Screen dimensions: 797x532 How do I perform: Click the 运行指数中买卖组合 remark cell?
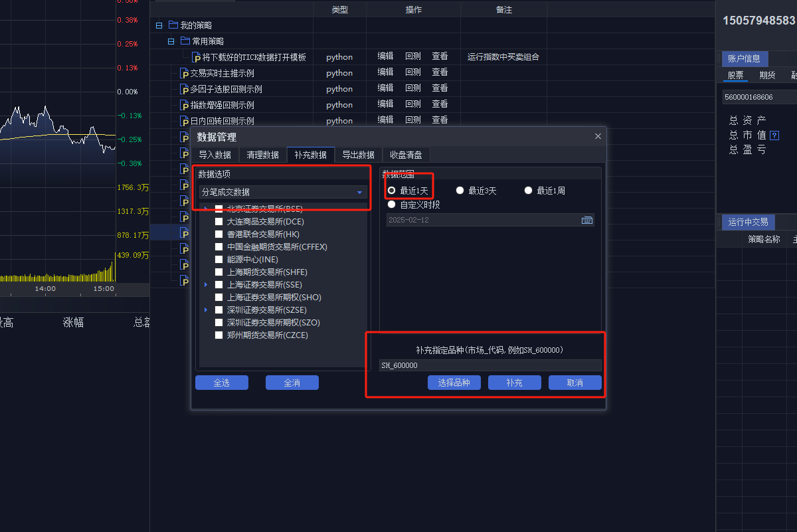coord(503,57)
